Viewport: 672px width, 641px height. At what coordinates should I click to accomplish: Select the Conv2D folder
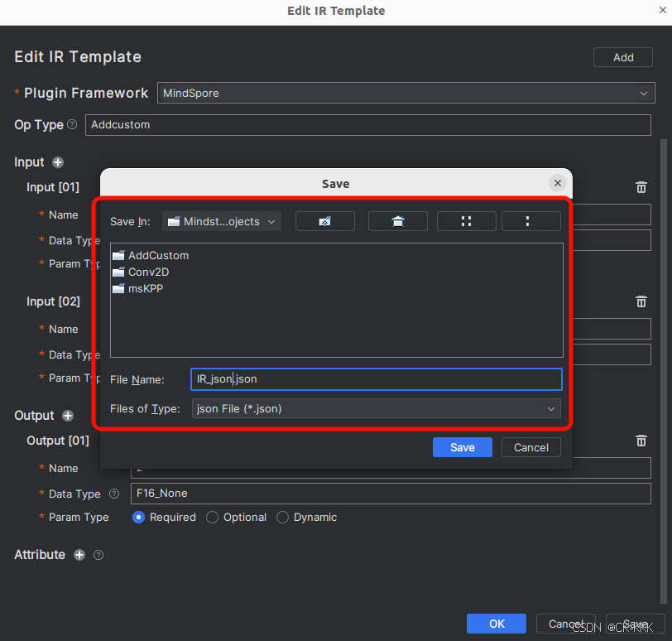point(148,272)
